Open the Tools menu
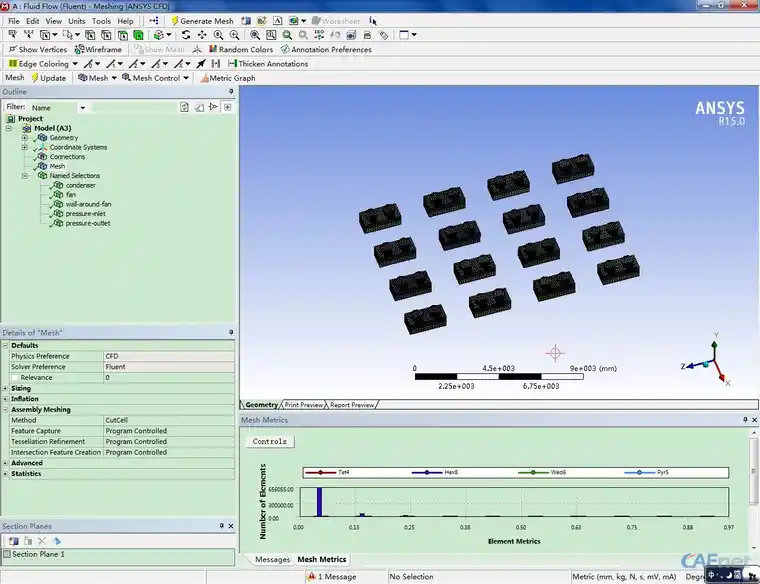The width and height of the screenshot is (760, 584). point(101,21)
